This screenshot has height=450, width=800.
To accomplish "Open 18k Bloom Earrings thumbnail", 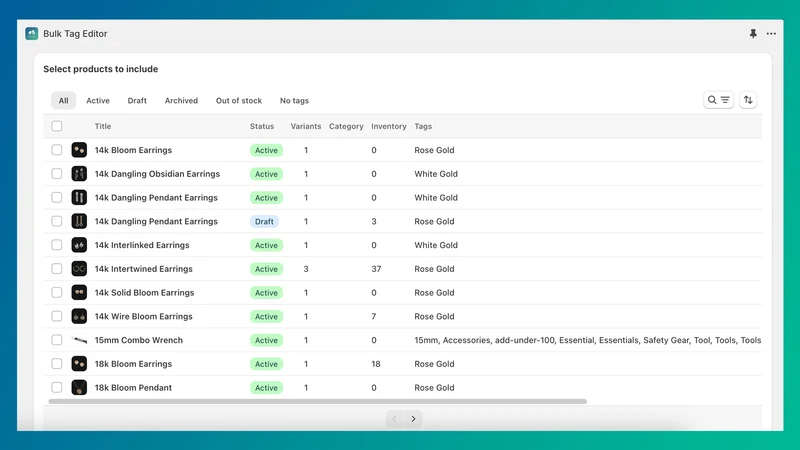I will point(79,364).
